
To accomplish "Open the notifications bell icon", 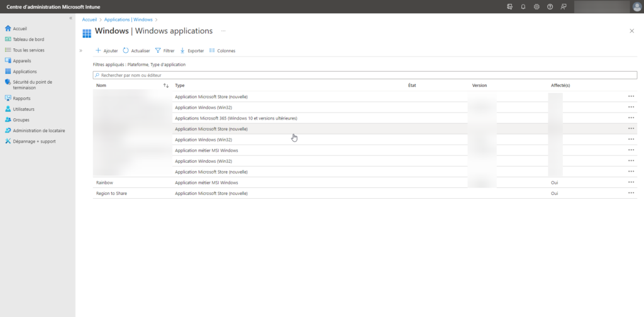I will (523, 6).
